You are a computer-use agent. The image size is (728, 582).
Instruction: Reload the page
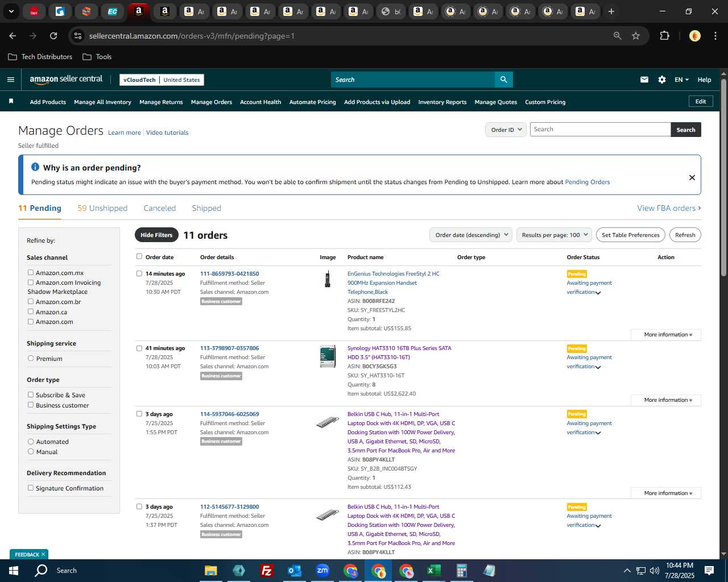point(53,36)
